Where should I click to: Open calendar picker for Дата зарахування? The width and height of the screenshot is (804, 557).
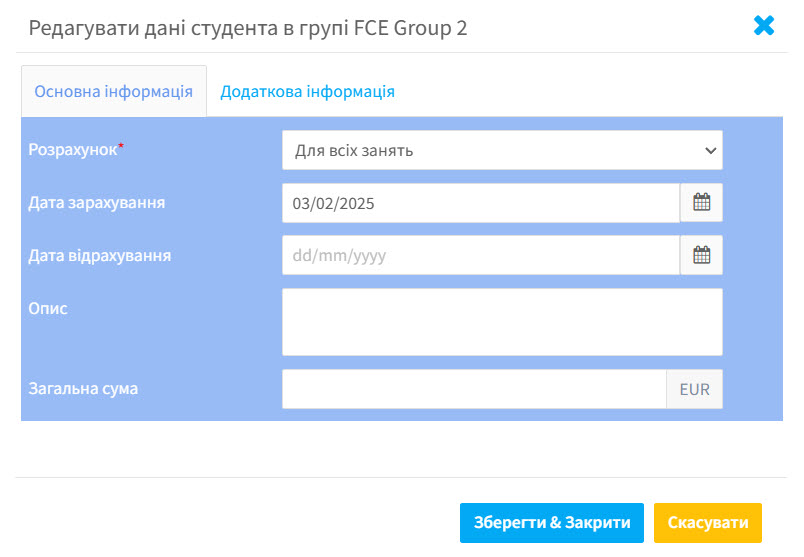[x=701, y=203]
